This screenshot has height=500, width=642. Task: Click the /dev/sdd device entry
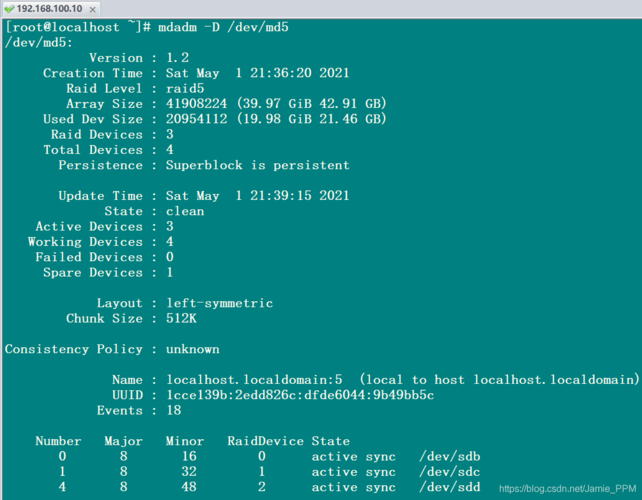click(450, 487)
